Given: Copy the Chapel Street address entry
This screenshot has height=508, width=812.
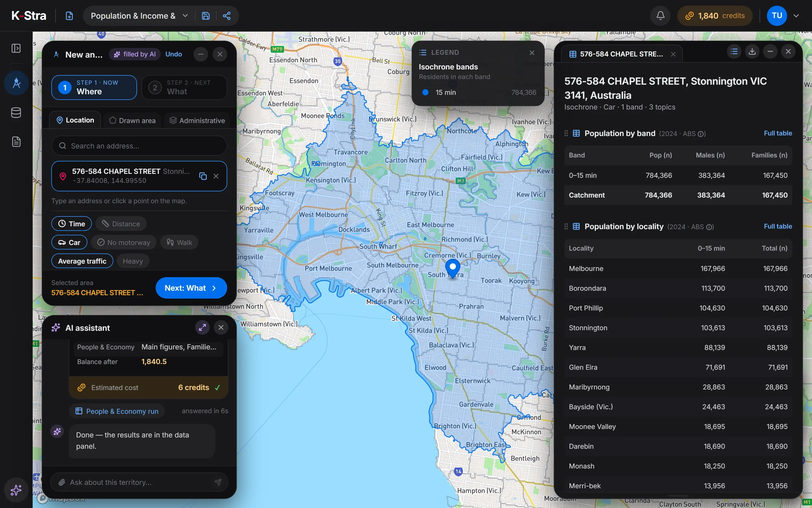Looking at the screenshot, I should pyautogui.click(x=203, y=176).
